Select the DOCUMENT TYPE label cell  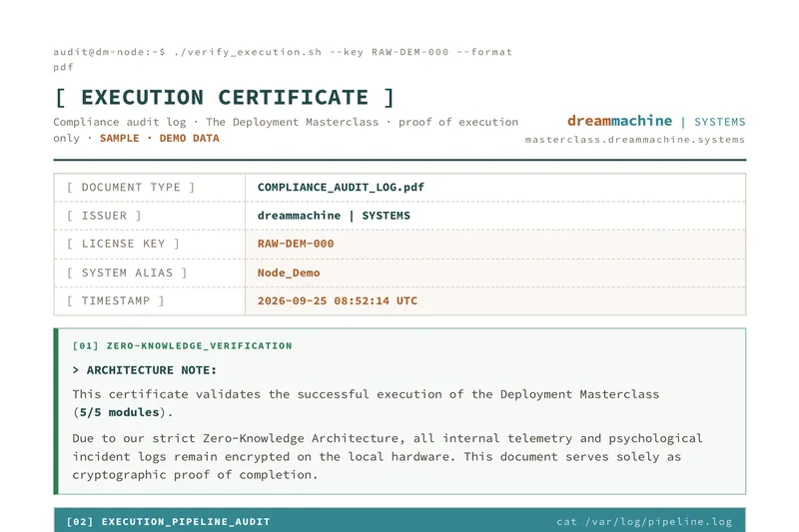(149, 188)
